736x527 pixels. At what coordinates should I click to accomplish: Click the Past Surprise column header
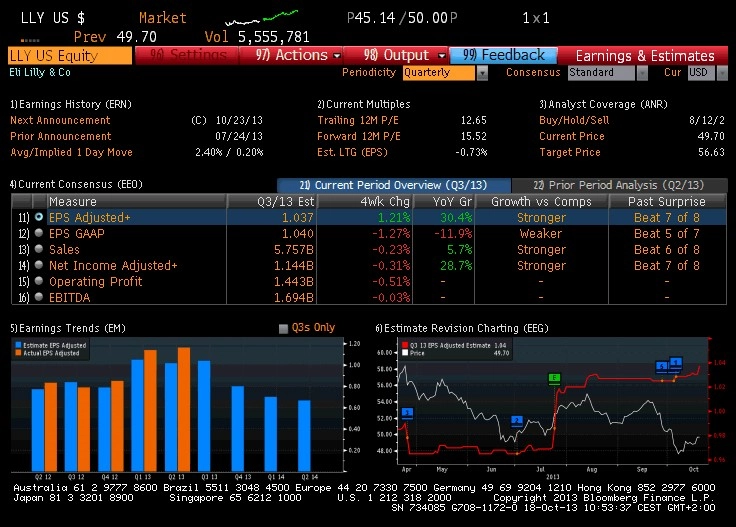667,201
